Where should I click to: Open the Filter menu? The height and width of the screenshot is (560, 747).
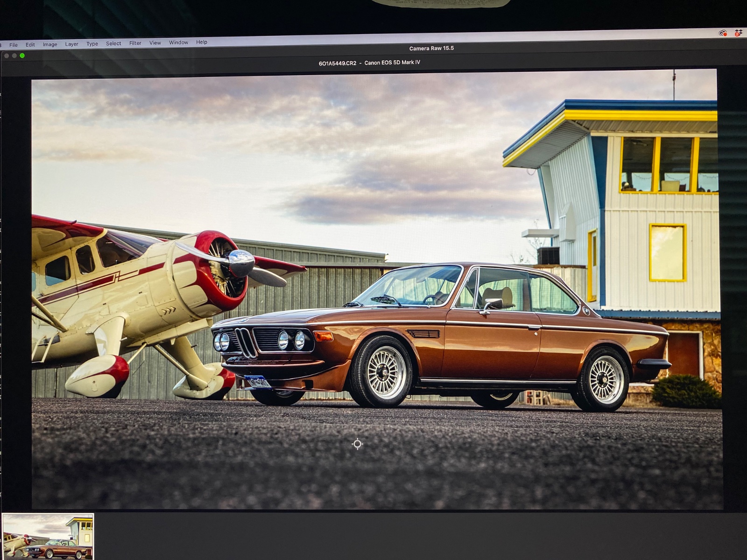pos(135,43)
